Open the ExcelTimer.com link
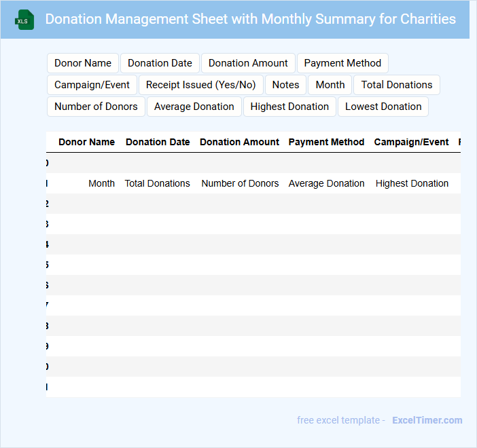Screen dimensions: 477x448 pos(427,420)
